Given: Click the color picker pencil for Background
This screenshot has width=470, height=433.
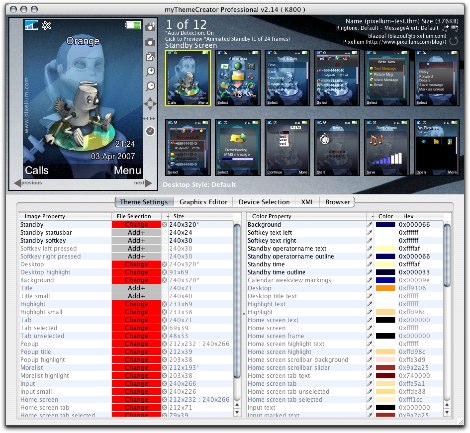Looking at the screenshot, I should 369,225.
